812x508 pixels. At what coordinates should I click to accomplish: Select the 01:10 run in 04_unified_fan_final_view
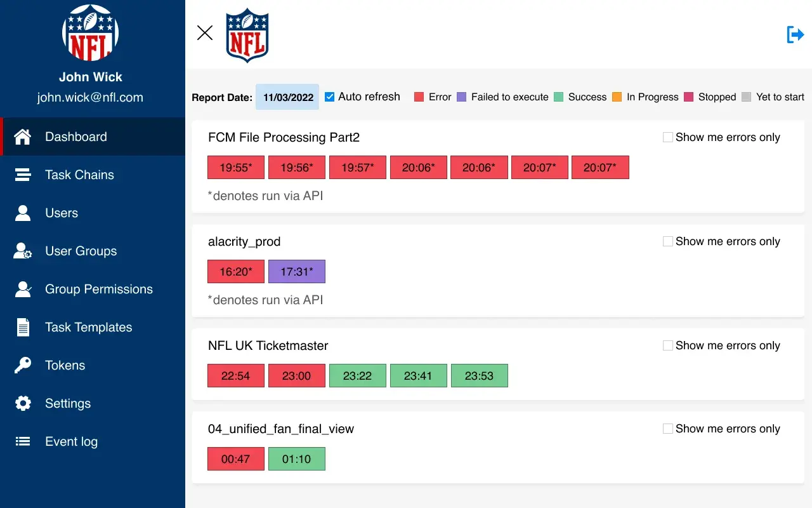pyautogui.click(x=297, y=459)
